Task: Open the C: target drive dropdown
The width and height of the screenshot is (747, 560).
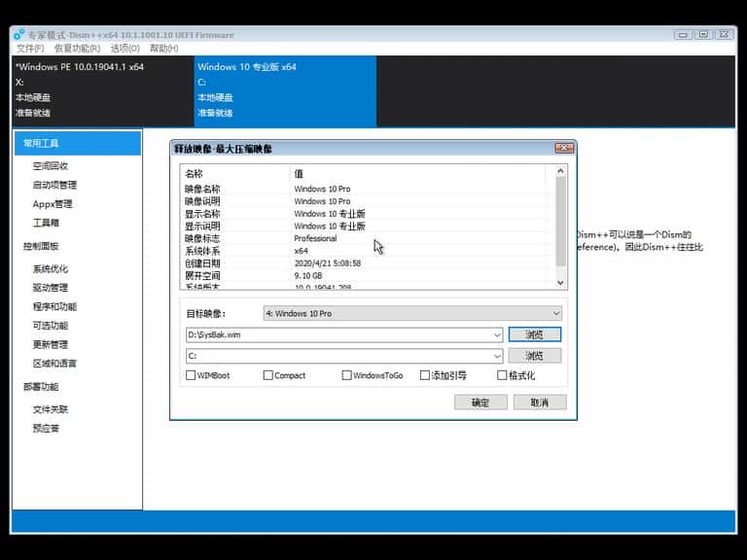Action: [x=497, y=357]
